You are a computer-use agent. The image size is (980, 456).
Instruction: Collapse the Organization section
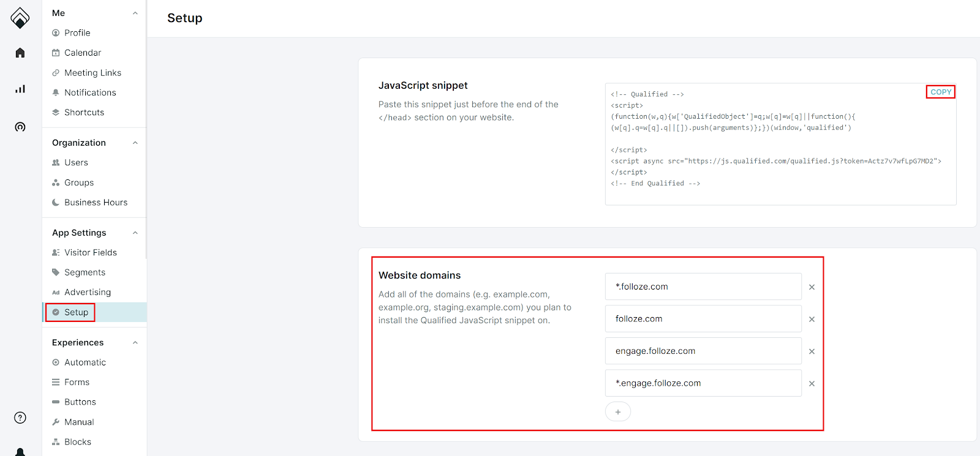click(135, 143)
